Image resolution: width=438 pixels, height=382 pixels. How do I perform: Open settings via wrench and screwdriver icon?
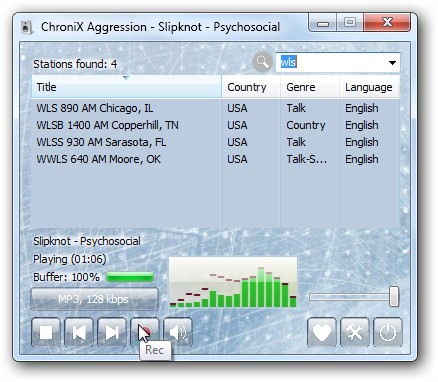355,332
